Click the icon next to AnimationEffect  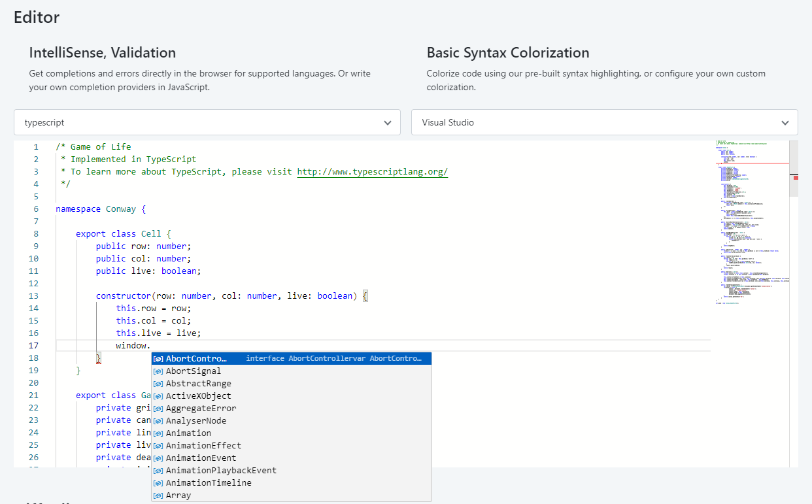pyautogui.click(x=158, y=446)
